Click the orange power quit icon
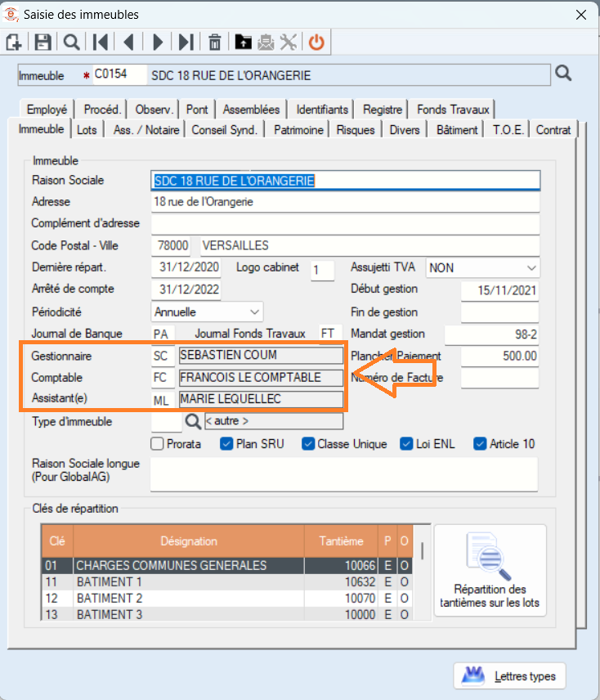This screenshot has width=600, height=700. tap(316, 43)
